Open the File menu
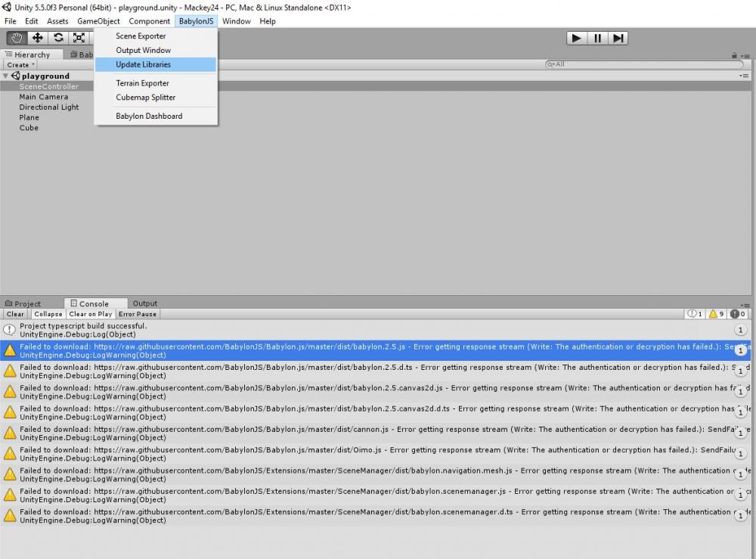The width and height of the screenshot is (756, 559). coord(10,21)
